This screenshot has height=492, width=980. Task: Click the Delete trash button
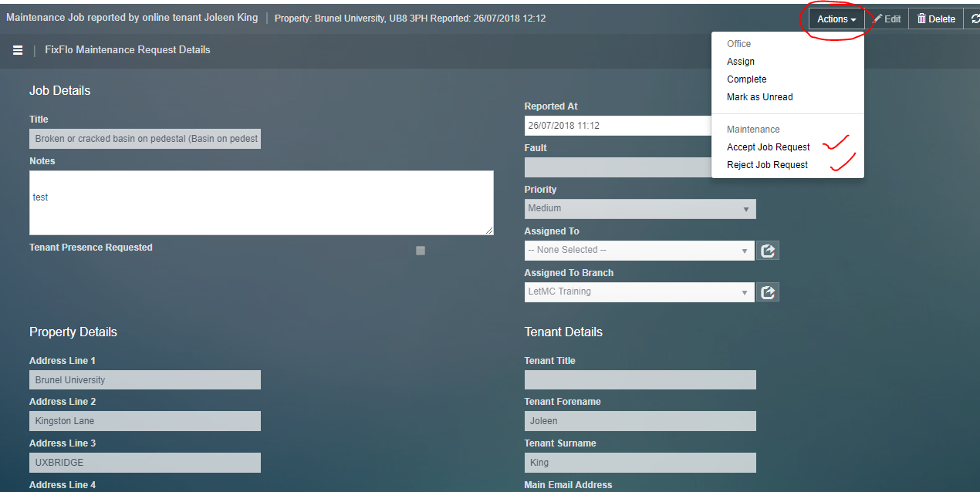coord(936,19)
